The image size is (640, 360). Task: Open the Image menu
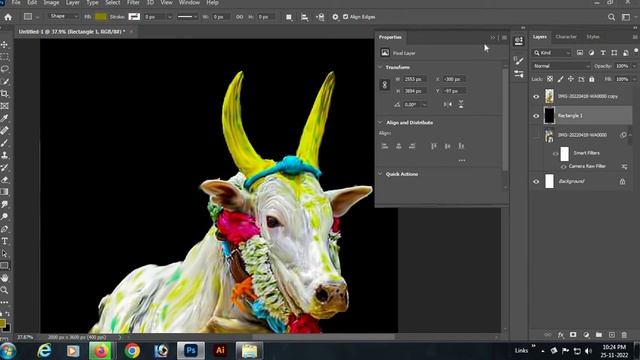(51, 3)
